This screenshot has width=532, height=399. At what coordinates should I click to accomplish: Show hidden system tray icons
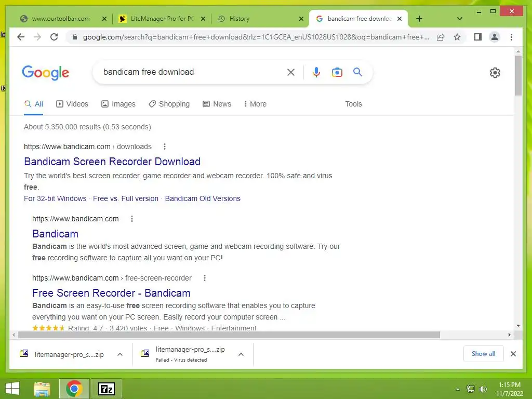point(458,389)
